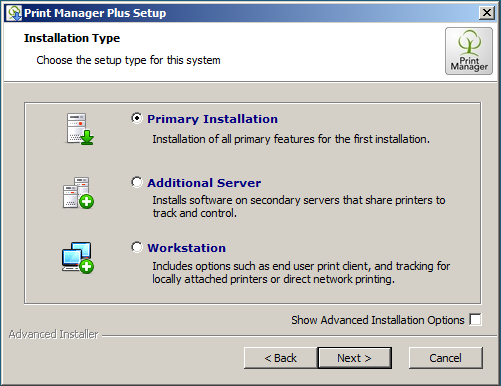
Task: Click the Additional Server description about secondary servers
Action: point(299,207)
